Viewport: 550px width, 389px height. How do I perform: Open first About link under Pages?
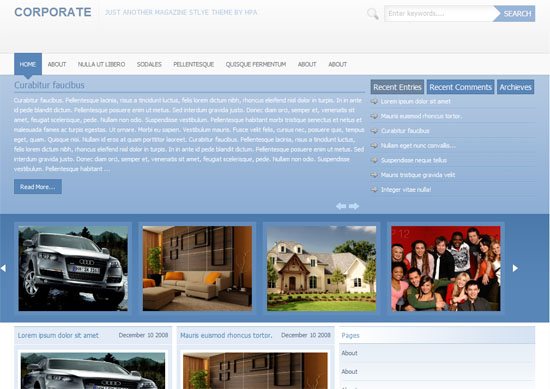click(x=349, y=353)
